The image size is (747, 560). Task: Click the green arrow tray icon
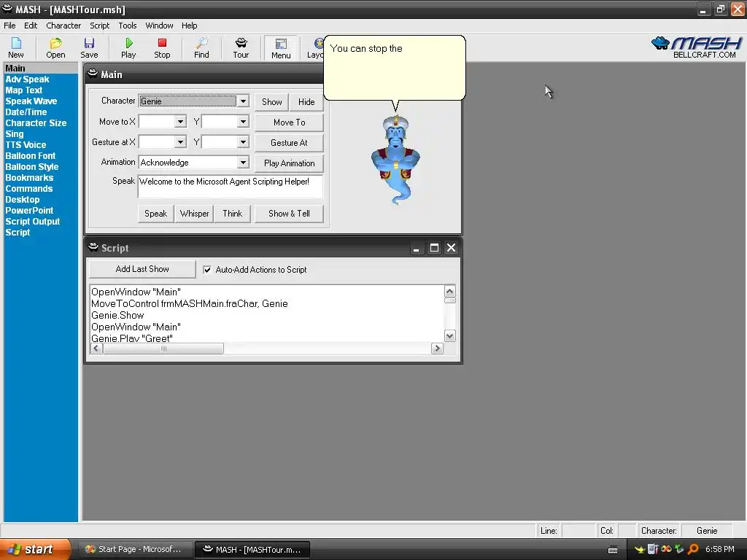click(679, 549)
